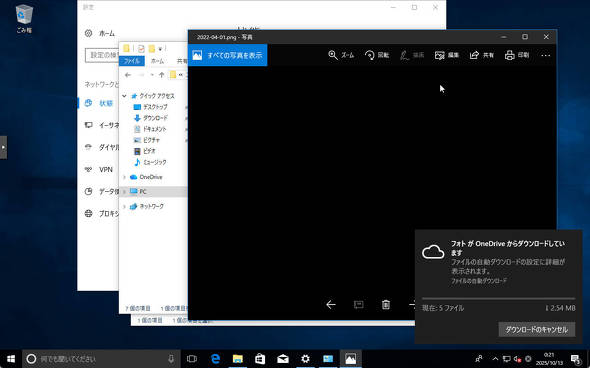Select Videos folder in Explorer sidebar
Viewport: 590px width, 368px height.
click(145, 151)
